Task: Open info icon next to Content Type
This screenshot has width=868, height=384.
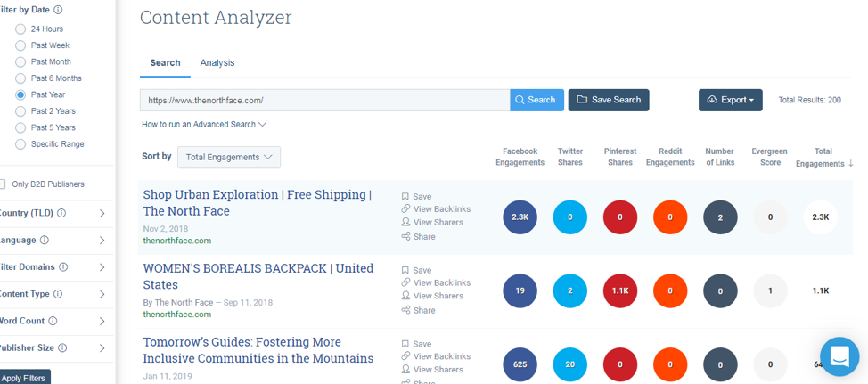Action: tap(58, 294)
